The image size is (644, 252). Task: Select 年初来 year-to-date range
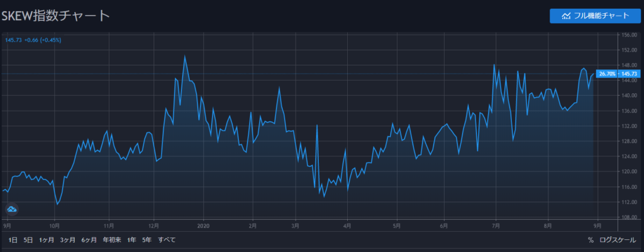(x=111, y=239)
